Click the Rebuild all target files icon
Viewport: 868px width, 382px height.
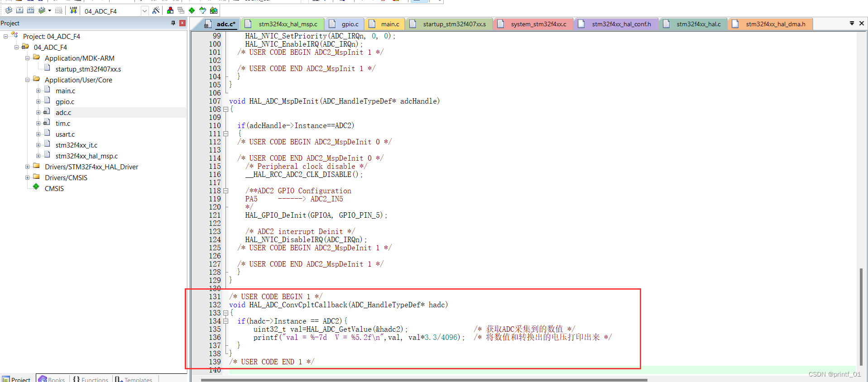coord(31,10)
